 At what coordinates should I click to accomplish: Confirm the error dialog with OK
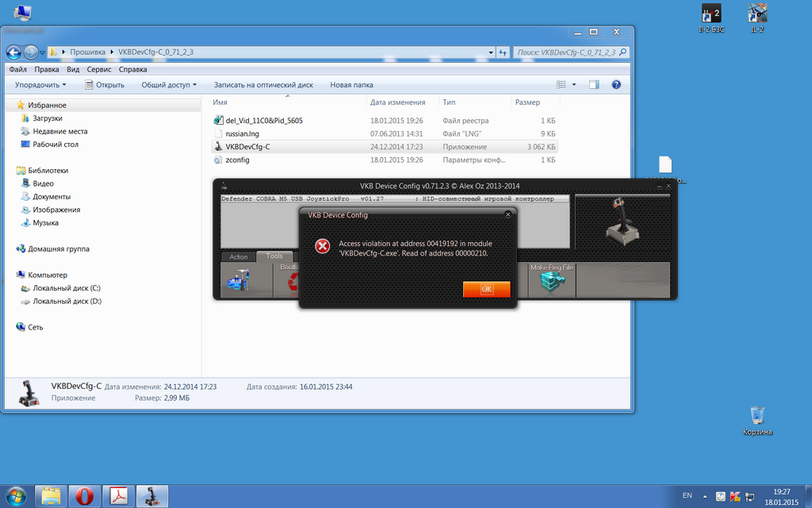tap(486, 289)
